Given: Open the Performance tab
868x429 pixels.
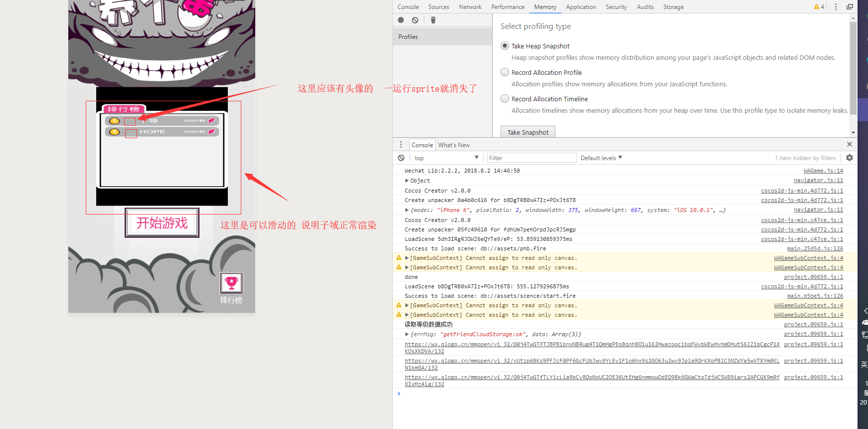Looking at the screenshot, I should tap(508, 7).
